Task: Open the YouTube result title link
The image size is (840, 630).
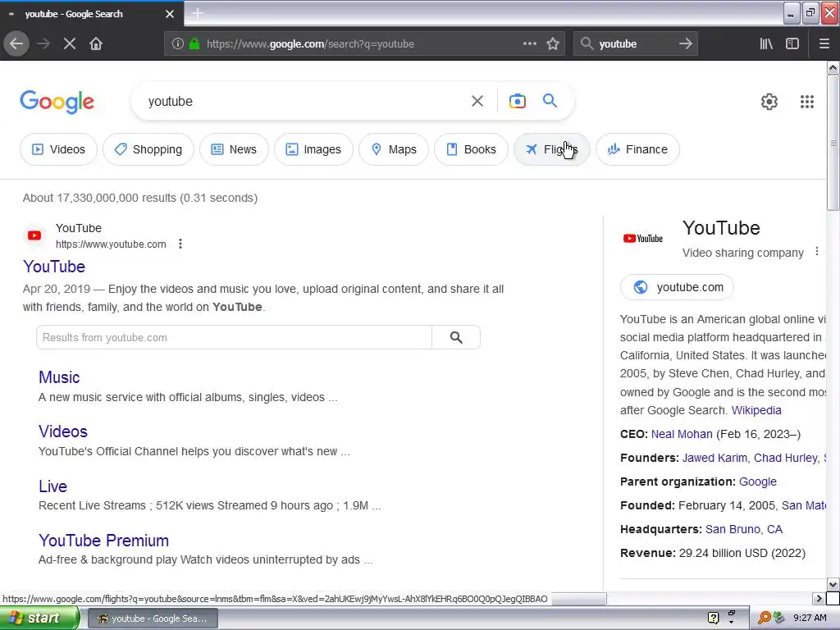Action: pyautogui.click(x=54, y=267)
